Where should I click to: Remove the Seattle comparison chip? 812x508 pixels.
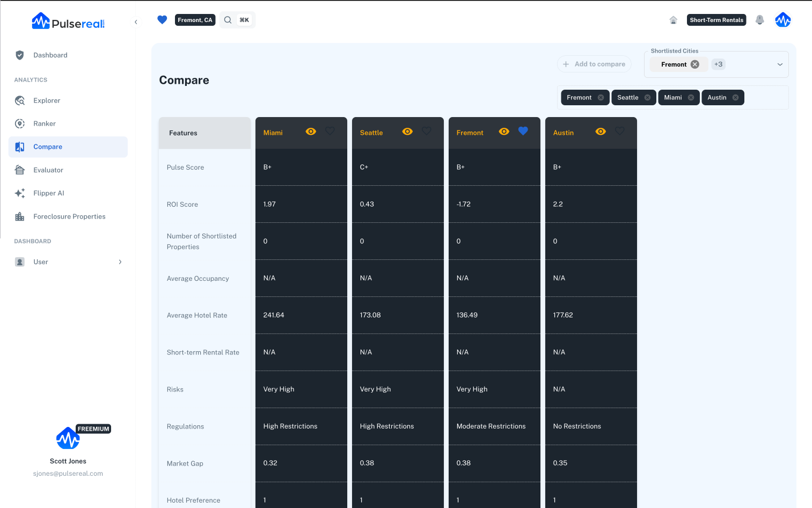click(x=647, y=98)
